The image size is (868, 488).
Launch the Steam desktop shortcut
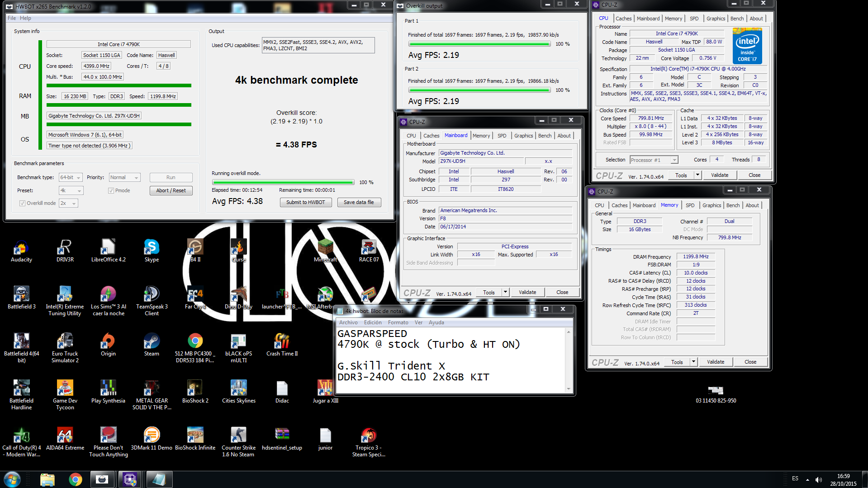click(x=152, y=345)
